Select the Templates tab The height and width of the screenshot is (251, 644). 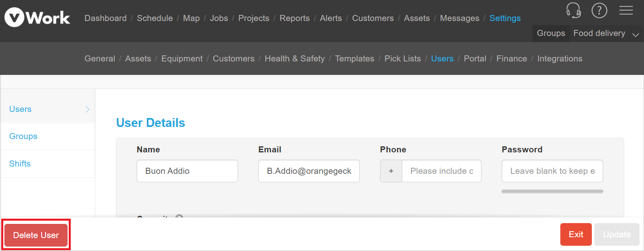click(355, 59)
